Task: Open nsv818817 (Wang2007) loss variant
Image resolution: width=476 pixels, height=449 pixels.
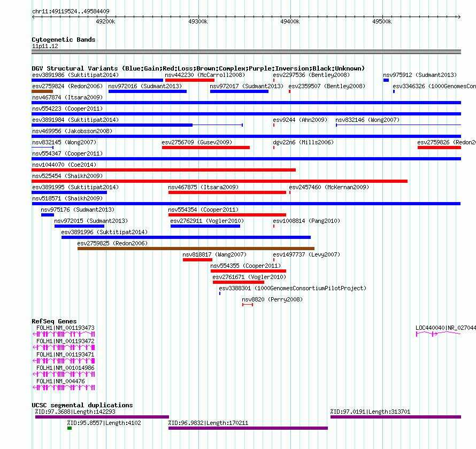Action: pos(197,260)
